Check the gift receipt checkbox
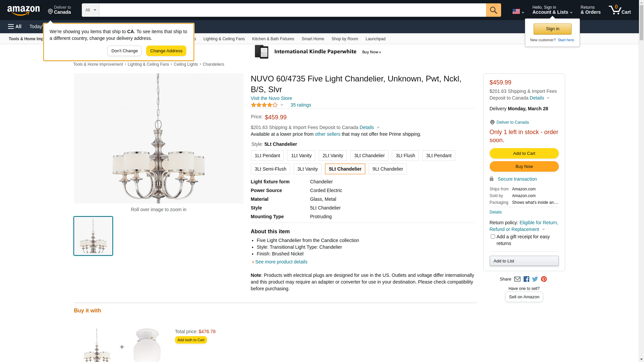The width and height of the screenshot is (644, 362). tap(493, 237)
